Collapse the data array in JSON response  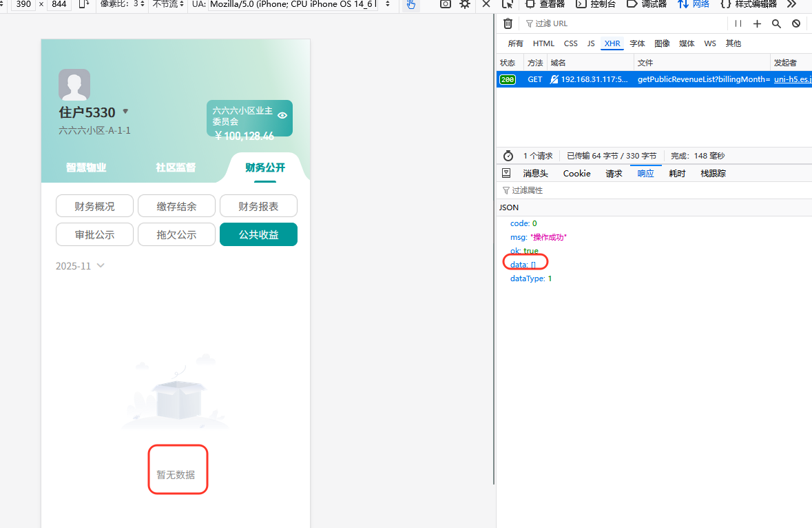pos(520,264)
